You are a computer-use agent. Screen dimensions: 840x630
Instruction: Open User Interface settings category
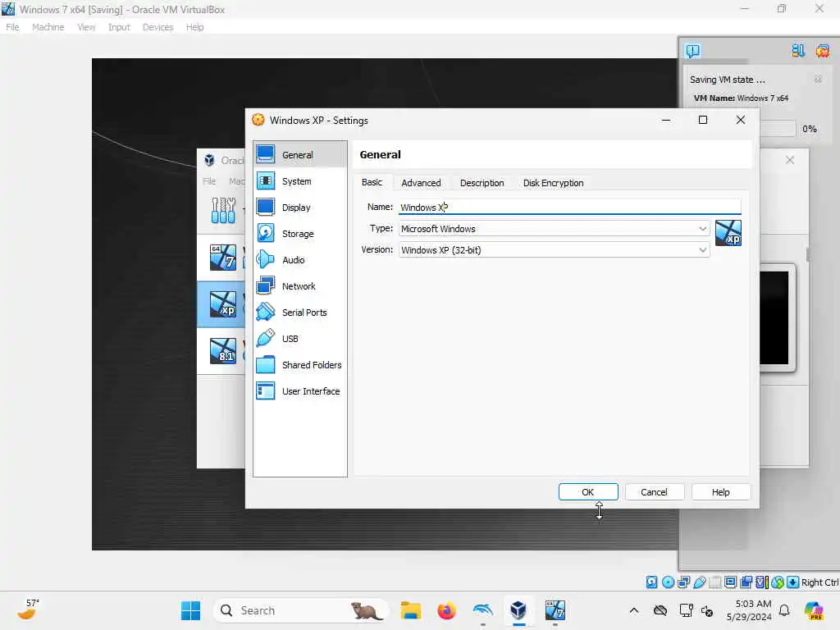(x=299, y=391)
